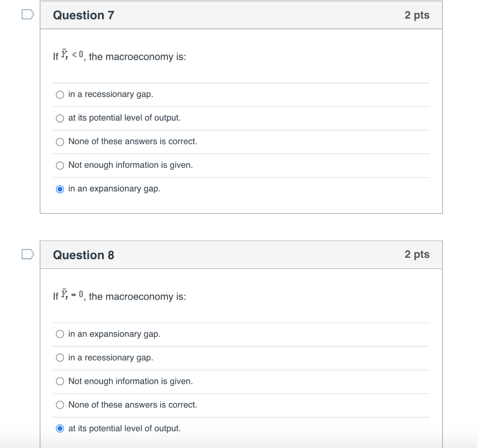Click the '2 pts' label on Question 7

click(417, 15)
